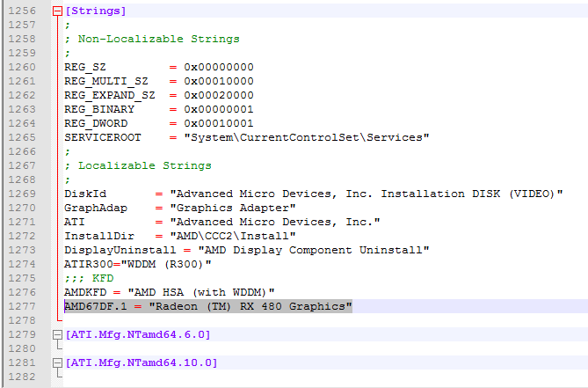
Task: Click the ';;; KFD' comment line
Action: (89, 278)
